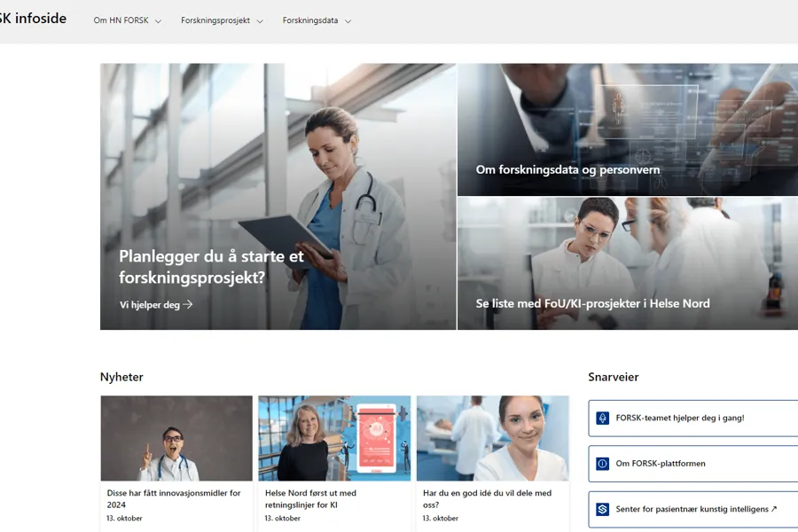Open Planlegger du å starte et forskningsprosjekt banner
The height and width of the screenshot is (532, 798).
click(x=211, y=267)
